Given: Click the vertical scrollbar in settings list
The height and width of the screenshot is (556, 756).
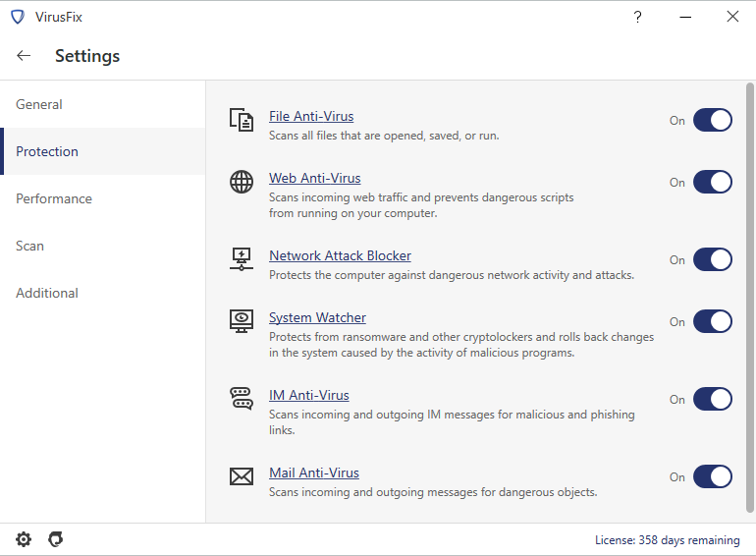Looking at the screenshot, I should 750,298.
